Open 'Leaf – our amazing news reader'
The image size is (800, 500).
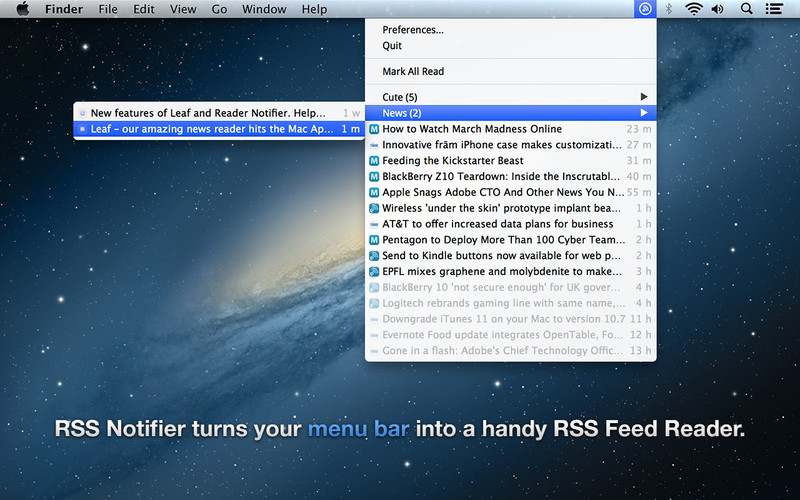[x=219, y=129]
